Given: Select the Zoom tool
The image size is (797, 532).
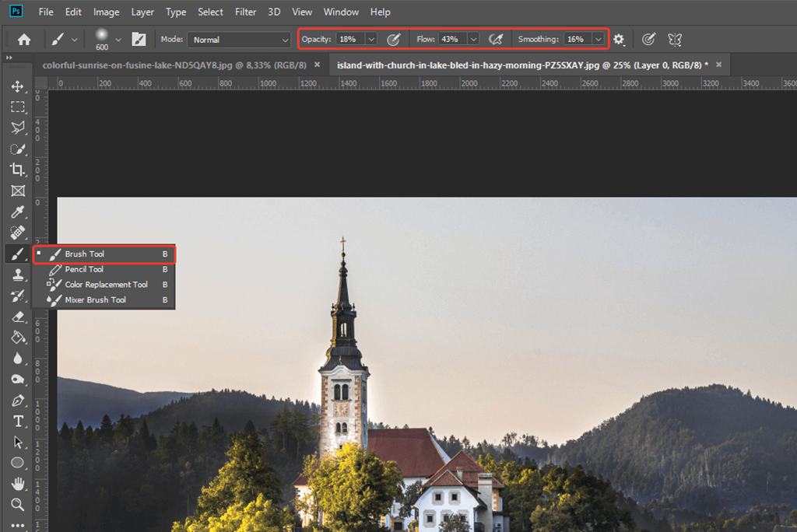Looking at the screenshot, I should pos(18,505).
